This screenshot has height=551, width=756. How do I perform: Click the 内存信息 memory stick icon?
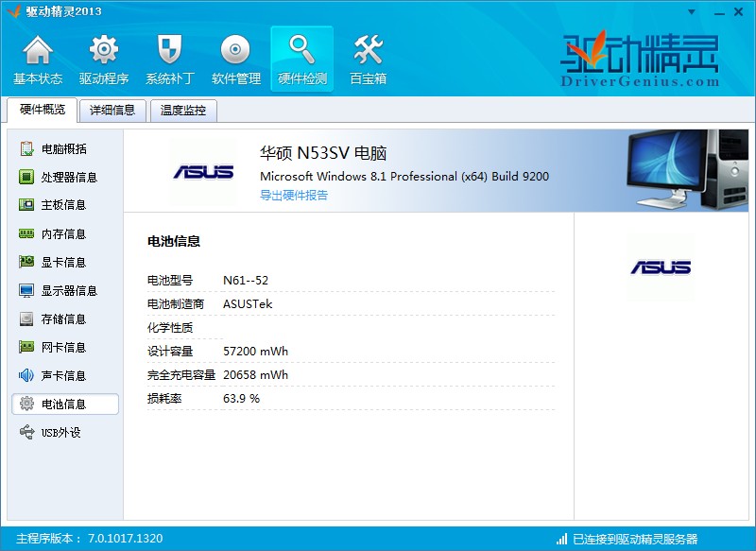coord(26,233)
